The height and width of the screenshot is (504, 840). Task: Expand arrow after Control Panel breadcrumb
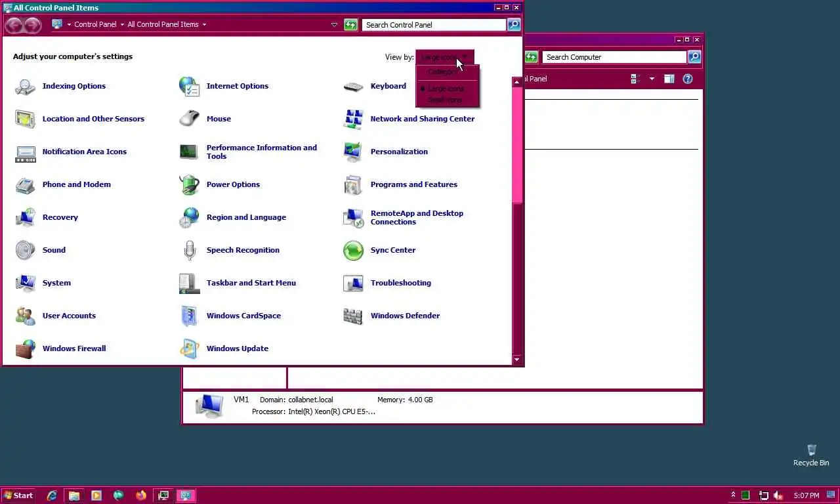coord(122,25)
